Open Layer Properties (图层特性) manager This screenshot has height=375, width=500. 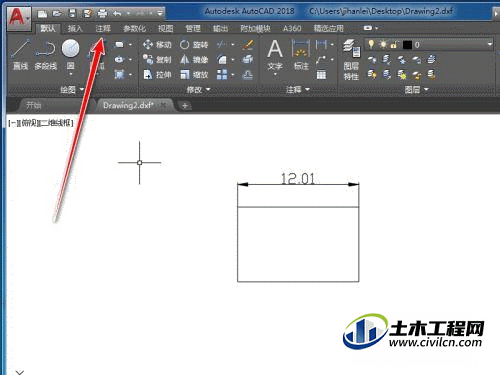pos(351,60)
